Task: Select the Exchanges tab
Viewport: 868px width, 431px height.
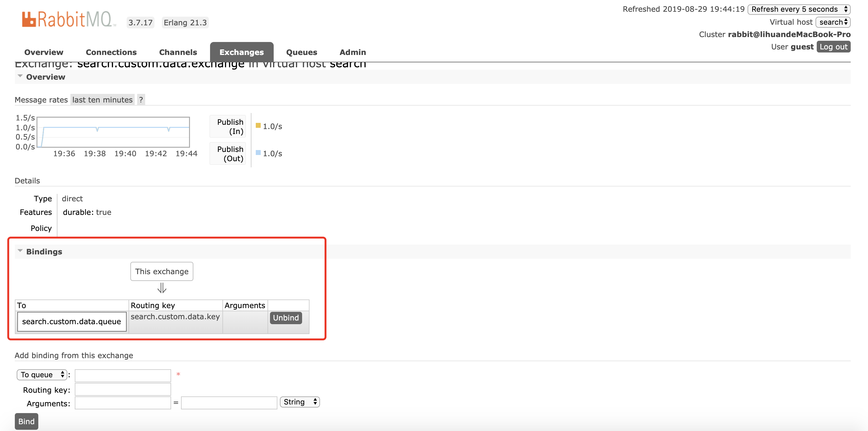Action: [242, 52]
